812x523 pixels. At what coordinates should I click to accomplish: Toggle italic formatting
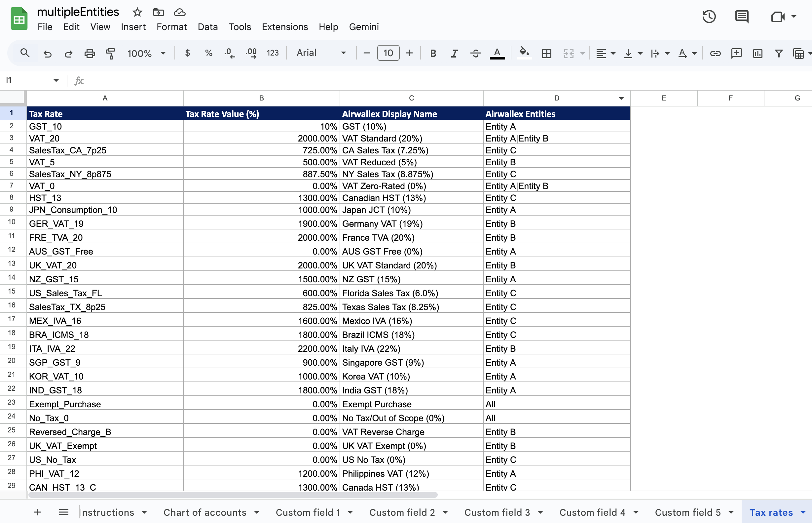(454, 53)
